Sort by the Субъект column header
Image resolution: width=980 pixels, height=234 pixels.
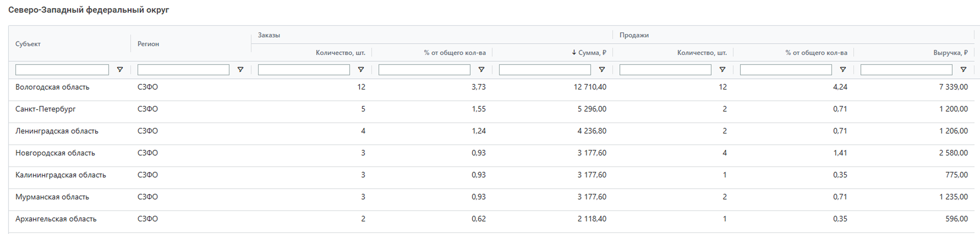pos(28,44)
